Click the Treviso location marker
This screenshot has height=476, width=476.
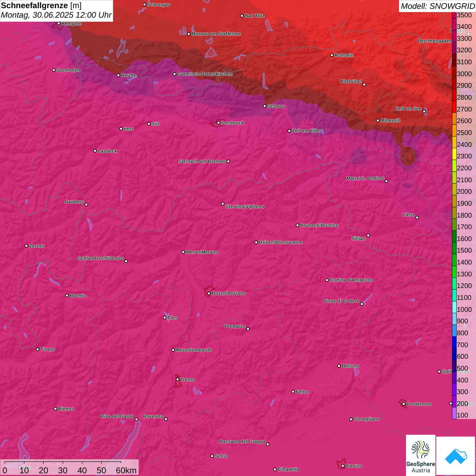(x=343, y=466)
